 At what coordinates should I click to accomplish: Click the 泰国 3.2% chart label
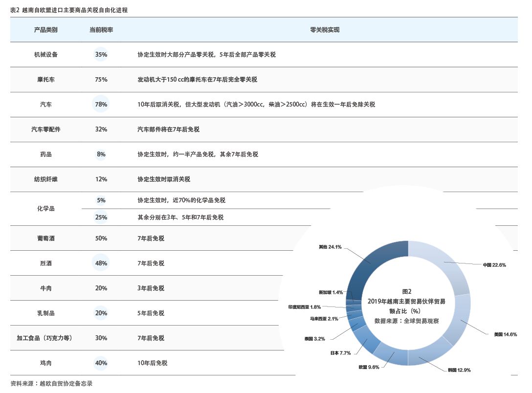pyautogui.click(x=314, y=339)
